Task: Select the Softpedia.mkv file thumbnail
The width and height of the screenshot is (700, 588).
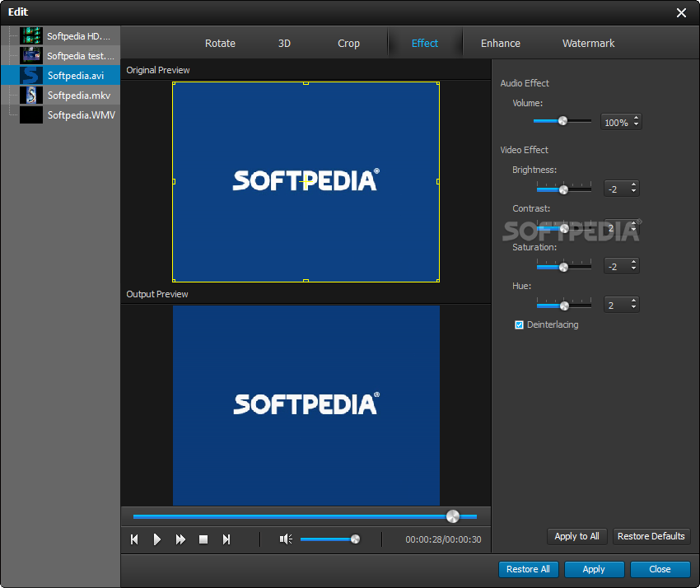Action: [x=31, y=96]
